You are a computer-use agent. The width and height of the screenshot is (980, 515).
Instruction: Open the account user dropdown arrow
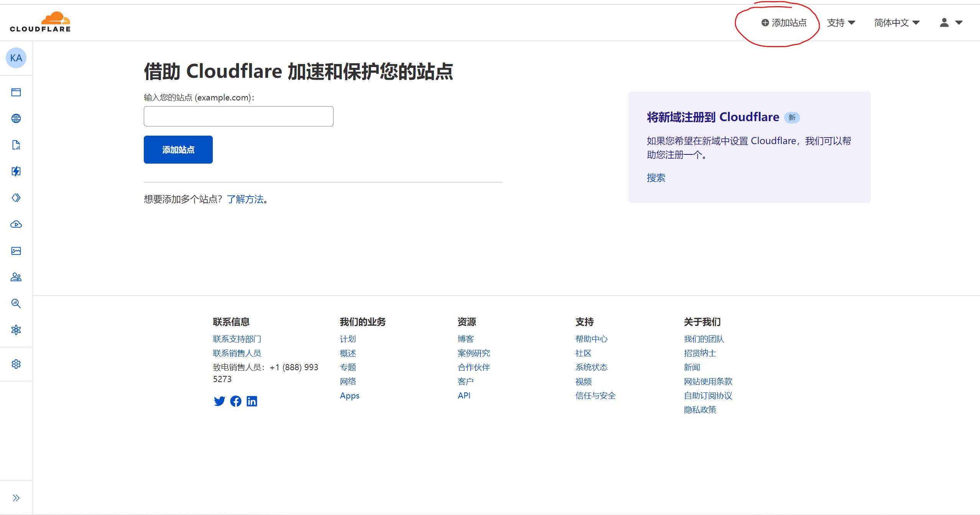pos(960,23)
